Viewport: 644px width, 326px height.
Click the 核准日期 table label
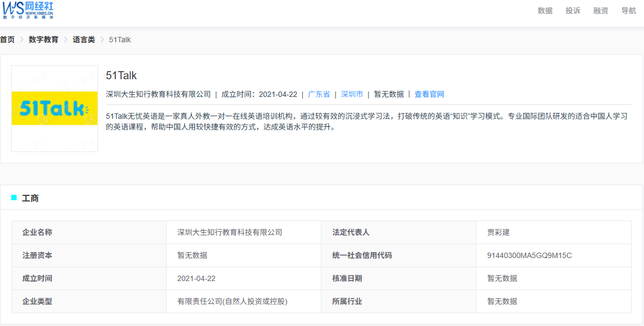tap(347, 278)
